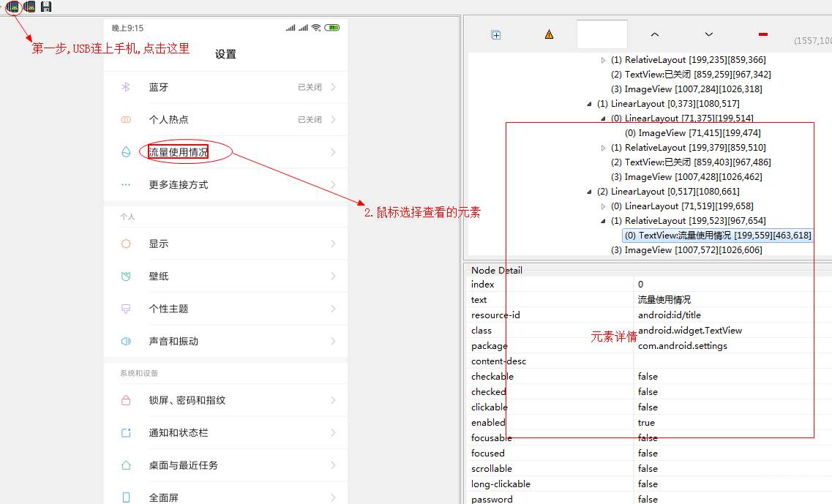Select the Bluetooth icon in phone screenshot
This screenshot has width=832, height=504.
coord(126,87)
